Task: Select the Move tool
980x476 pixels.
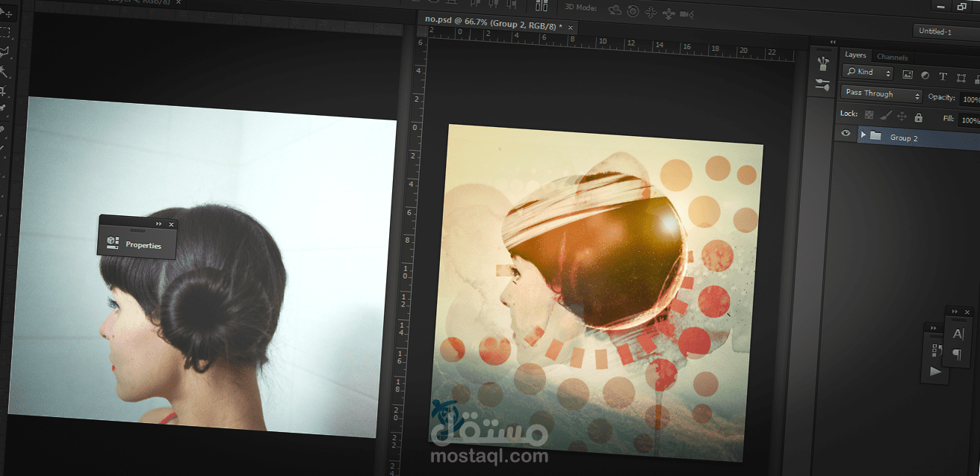Action: tap(6, 14)
